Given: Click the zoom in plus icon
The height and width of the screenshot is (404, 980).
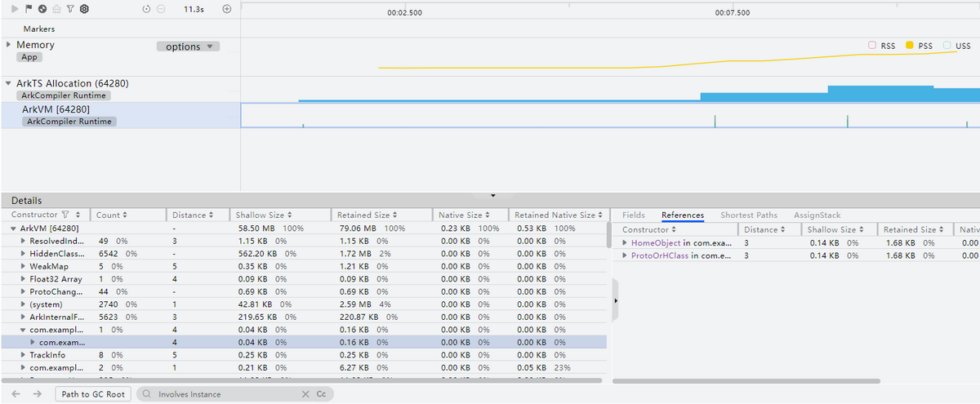Looking at the screenshot, I should [x=227, y=9].
